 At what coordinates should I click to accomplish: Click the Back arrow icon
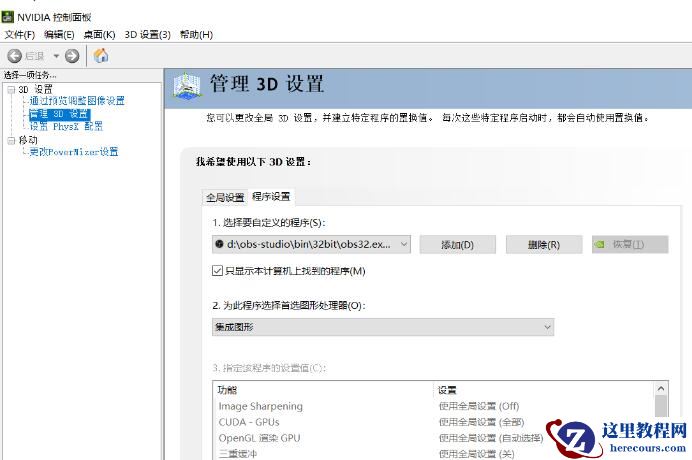(14, 56)
